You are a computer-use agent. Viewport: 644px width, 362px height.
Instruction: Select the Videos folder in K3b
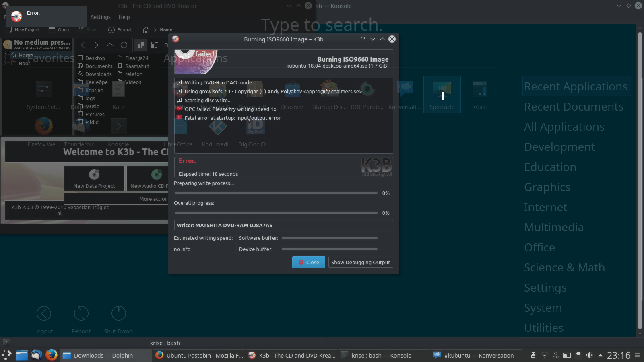click(x=129, y=82)
